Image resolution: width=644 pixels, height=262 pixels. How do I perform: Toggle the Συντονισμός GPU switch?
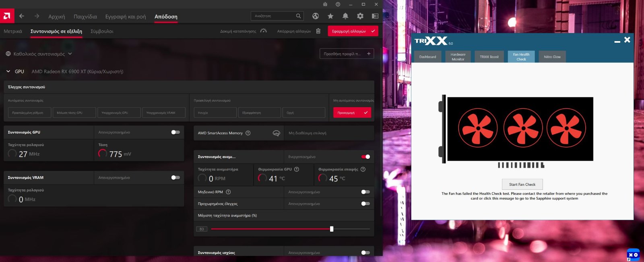175,132
